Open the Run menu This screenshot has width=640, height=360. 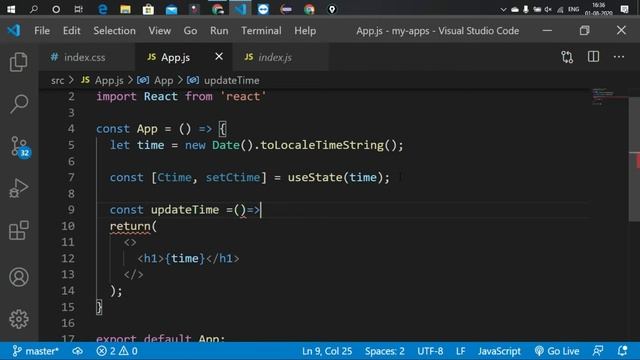point(219,31)
